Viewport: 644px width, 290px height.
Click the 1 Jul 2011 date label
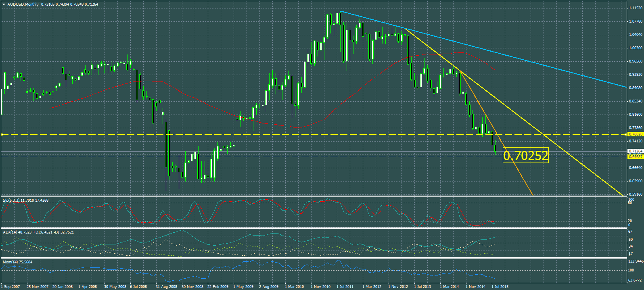pos(345,287)
